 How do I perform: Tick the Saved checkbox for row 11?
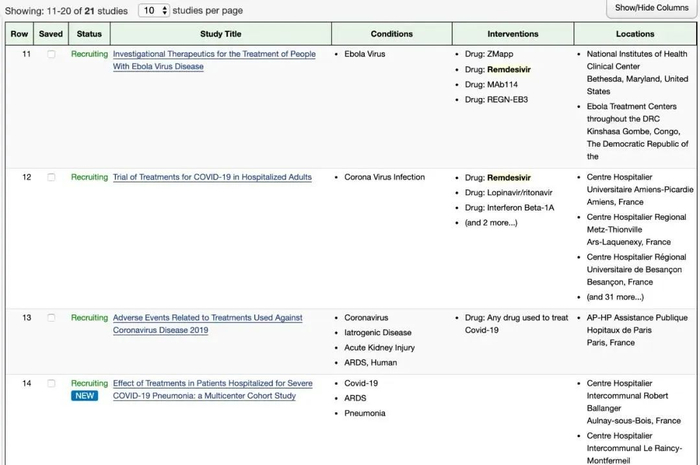[x=51, y=54]
